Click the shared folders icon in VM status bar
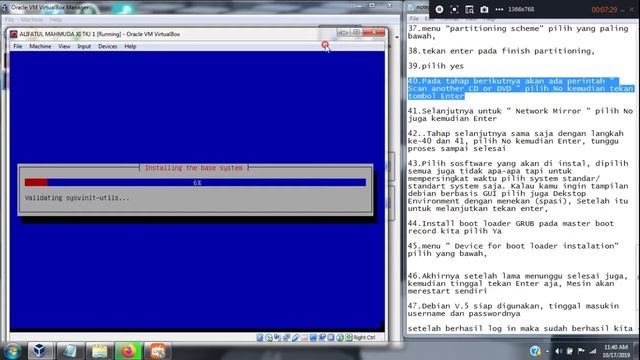The height and width of the screenshot is (360, 640). [x=304, y=338]
